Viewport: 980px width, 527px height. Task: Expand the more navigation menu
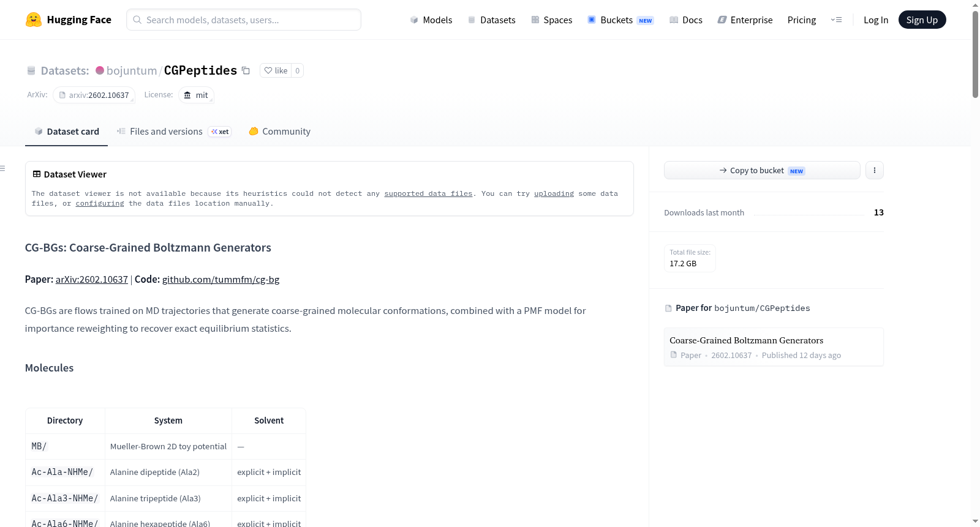(x=836, y=20)
